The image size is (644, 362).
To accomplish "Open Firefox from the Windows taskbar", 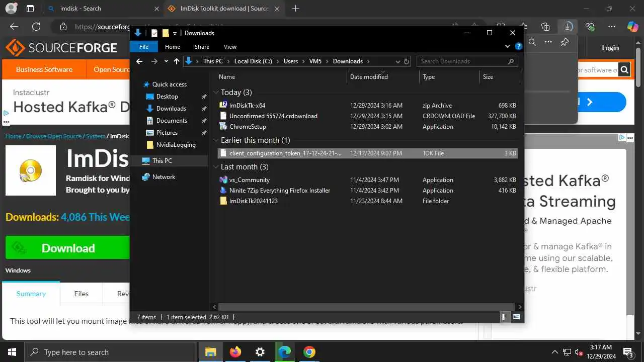I will coord(235,352).
